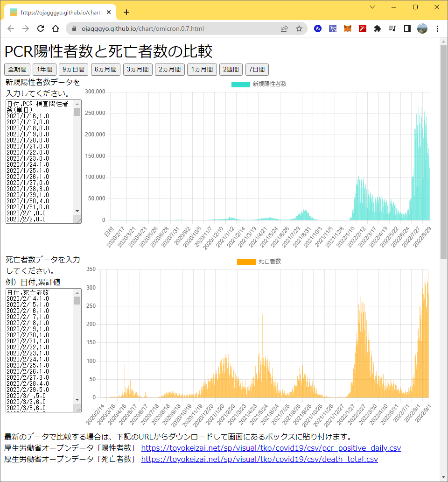448x482 pixels.
Task: Toggle browser side panel icon
Action: [407, 28]
